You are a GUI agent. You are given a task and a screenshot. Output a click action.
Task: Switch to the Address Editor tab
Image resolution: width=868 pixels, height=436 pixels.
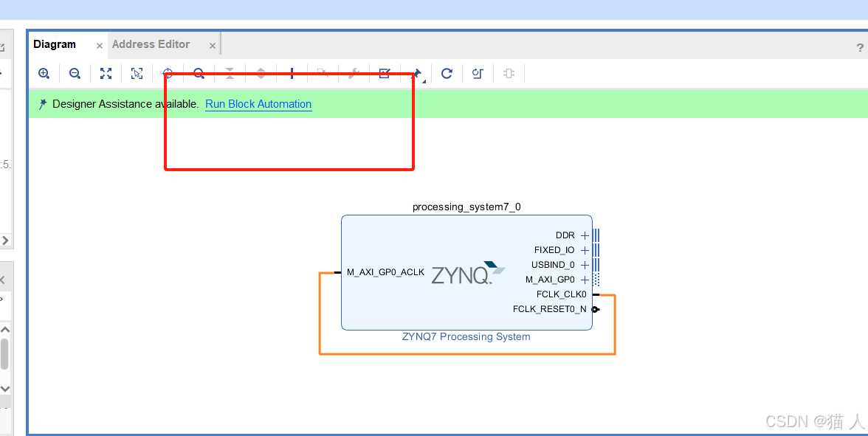point(151,44)
